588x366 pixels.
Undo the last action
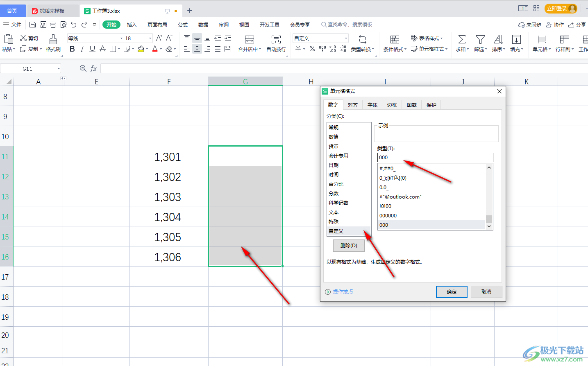(x=74, y=25)
